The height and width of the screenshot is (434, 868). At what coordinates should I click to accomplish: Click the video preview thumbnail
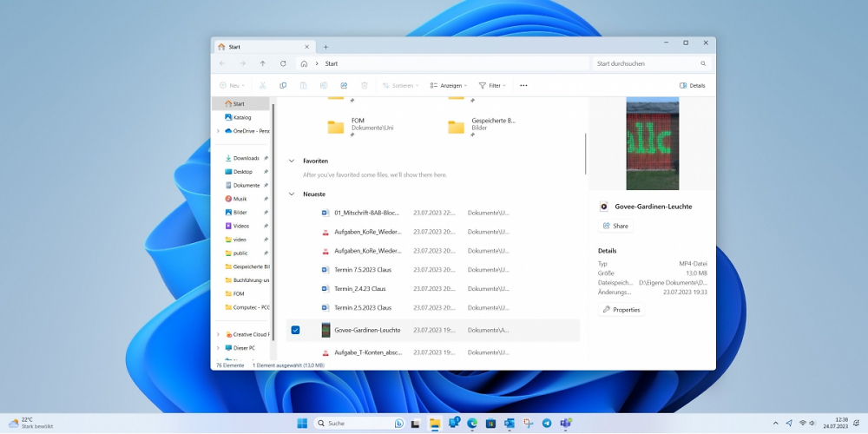tap(652, 143)
